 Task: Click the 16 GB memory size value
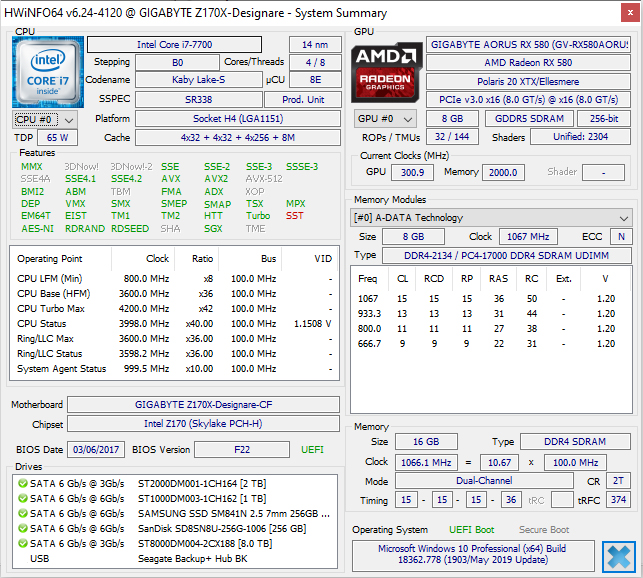[426, 442]
